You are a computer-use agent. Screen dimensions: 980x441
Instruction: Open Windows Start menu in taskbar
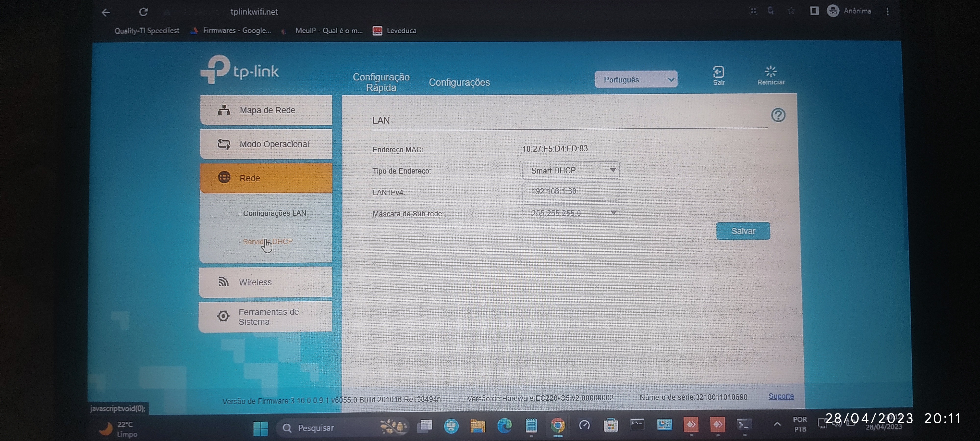[x=261, y=428]
